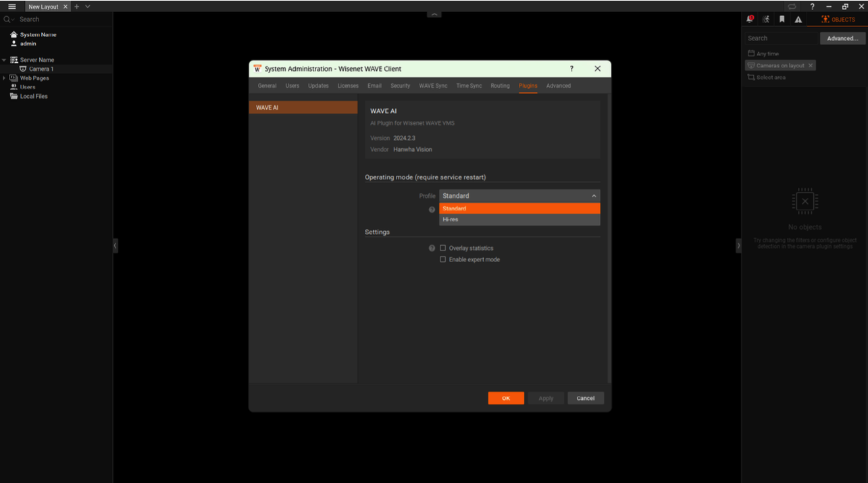
Task: Click the System Administration dialog scrollbar
Action: pos(609,240)
